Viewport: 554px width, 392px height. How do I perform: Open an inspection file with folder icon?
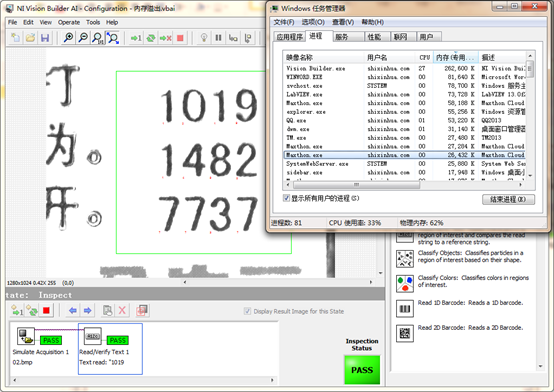coord(30,38)
